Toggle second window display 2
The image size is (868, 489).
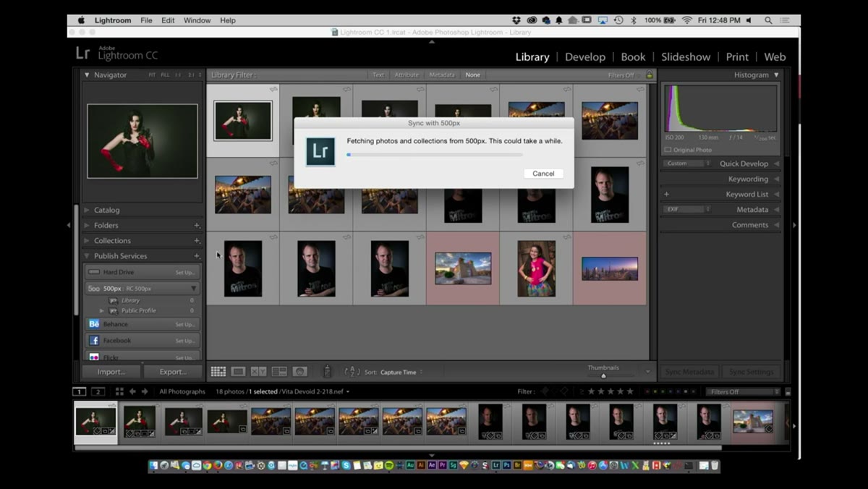coord(98,391)
